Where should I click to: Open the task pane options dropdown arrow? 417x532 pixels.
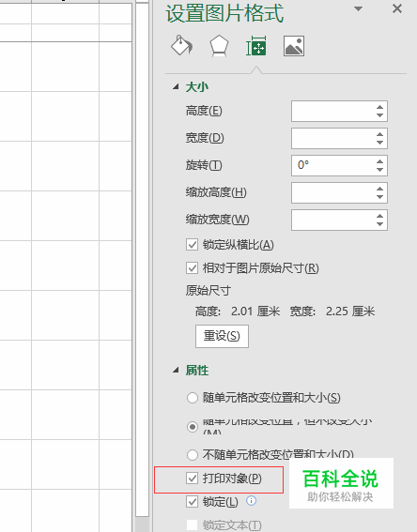358,8
